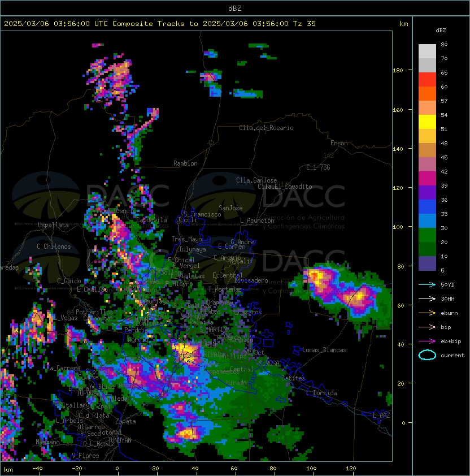The image size is (470, 476).
Task: Select the Lomas_Blancas map label
Action: (x=324, y=350)
